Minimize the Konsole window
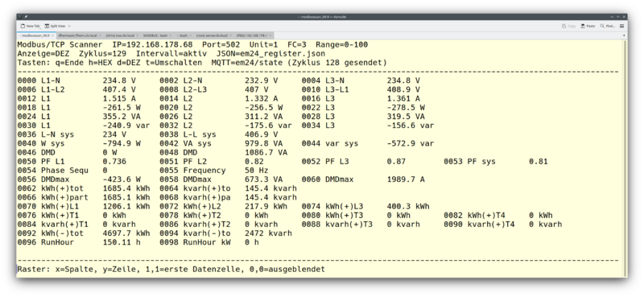Viewport: 644px width, 297px height. [612, 17]
